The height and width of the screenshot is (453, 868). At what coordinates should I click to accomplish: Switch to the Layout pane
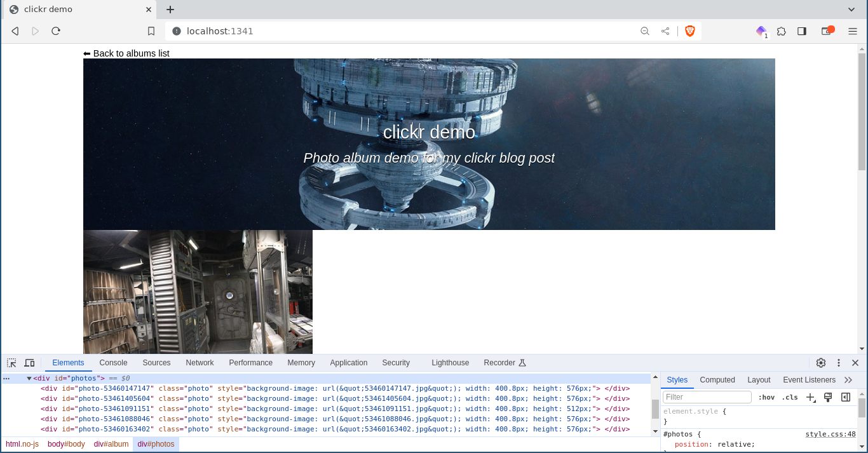[759, 380]
